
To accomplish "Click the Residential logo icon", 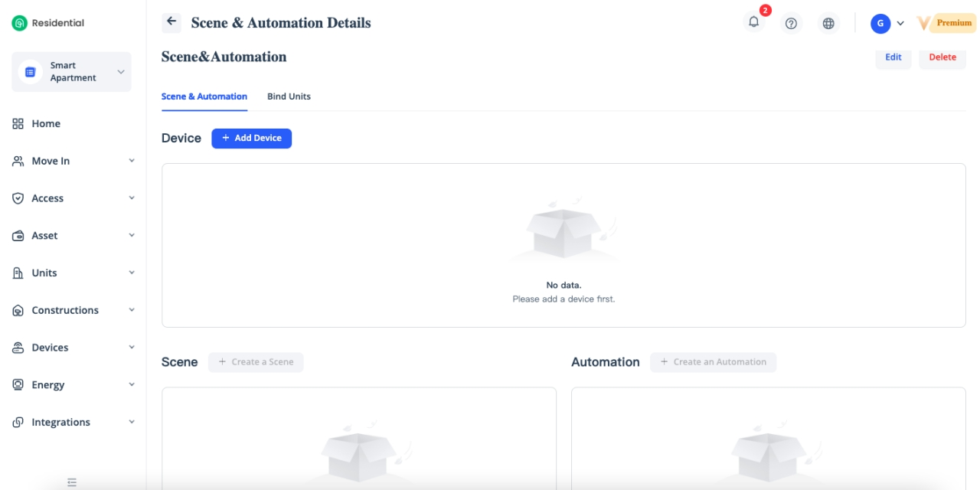I will 19,23.
